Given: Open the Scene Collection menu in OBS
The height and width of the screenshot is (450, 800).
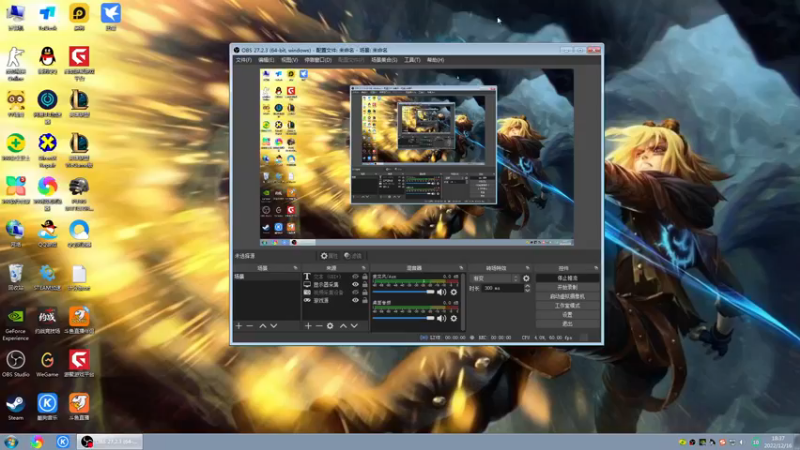Looking at the screenshot, I should click(x=384, y=60).
